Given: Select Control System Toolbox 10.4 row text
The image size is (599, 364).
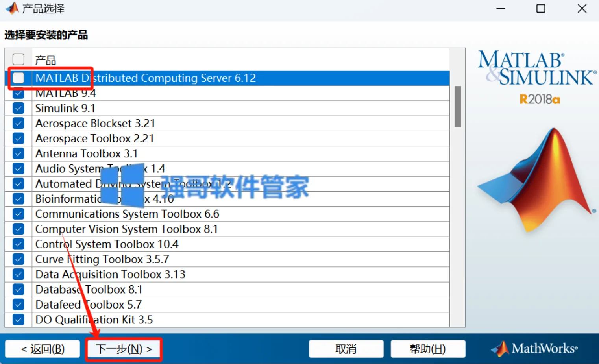Looking at the screenshot, I should tap(107, 244).
